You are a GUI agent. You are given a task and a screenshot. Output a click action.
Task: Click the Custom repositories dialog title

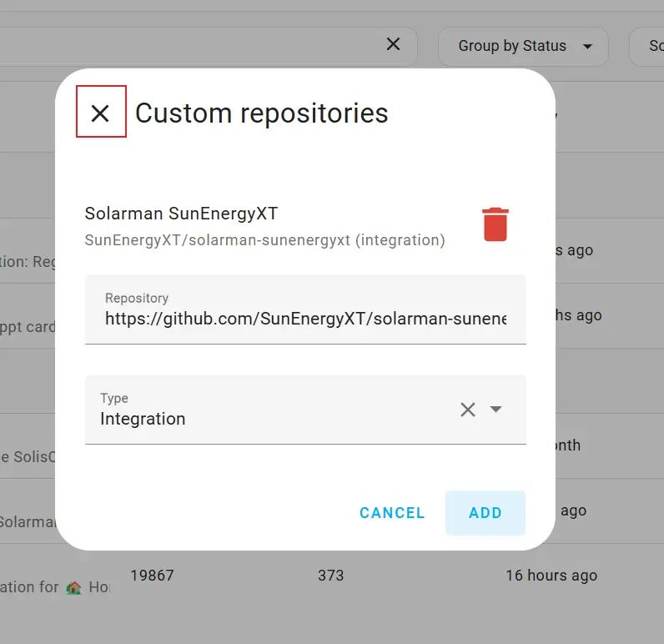tap(261, 113)
